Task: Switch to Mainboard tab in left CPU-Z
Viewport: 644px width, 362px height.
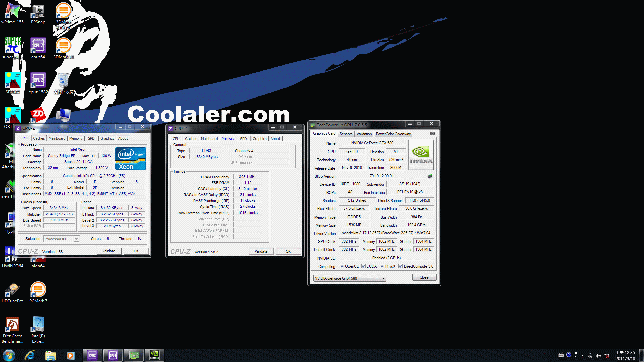Action: 57,138
